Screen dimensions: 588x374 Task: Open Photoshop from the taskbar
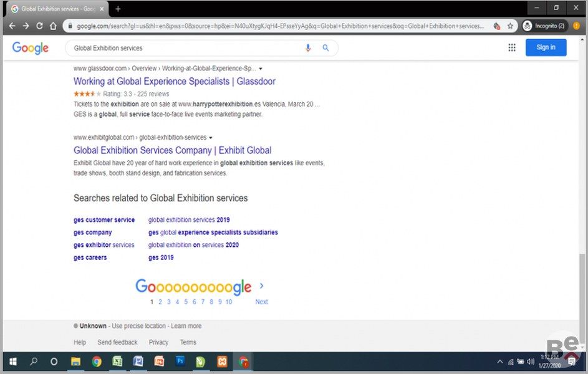(180, 362)
